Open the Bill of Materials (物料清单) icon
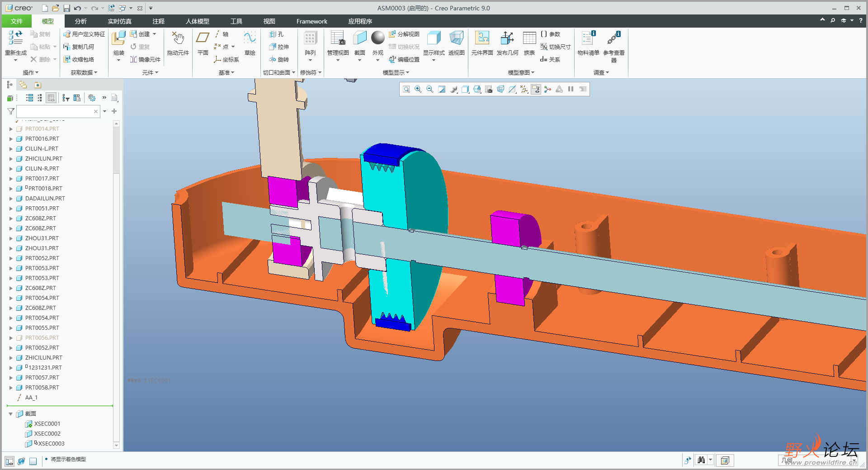This screenshot has width=868, height=470. pyautogui.click(x=588, y=39)
